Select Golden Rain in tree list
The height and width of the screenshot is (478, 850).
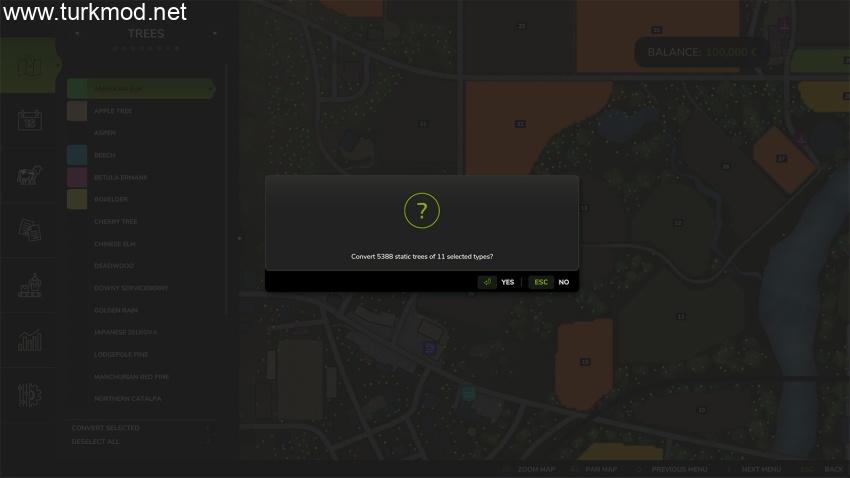pos(115,310)
